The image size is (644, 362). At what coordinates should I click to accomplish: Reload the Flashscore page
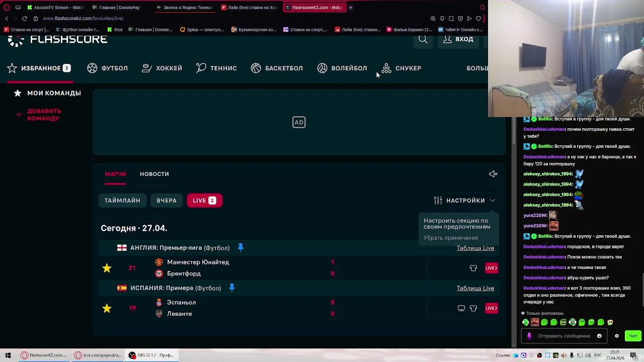24,19
